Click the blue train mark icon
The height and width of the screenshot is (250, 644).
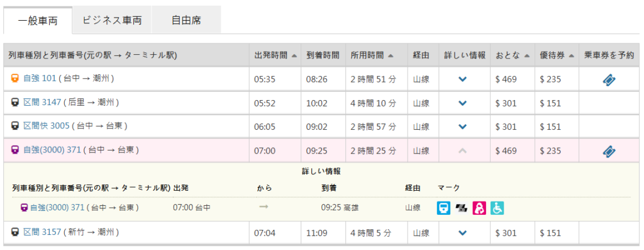(443, 208)
